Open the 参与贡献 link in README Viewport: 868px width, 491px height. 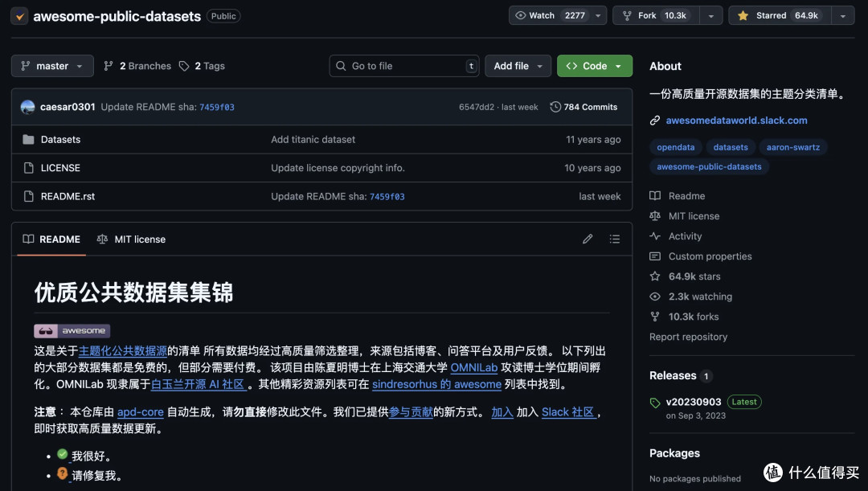click(411, 411)
